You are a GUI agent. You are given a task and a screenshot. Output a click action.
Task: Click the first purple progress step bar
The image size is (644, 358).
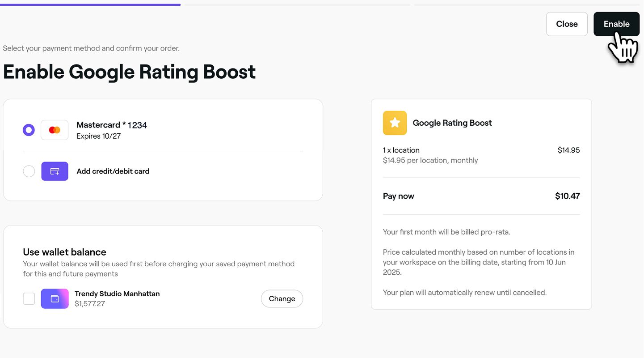click(90, 4)
